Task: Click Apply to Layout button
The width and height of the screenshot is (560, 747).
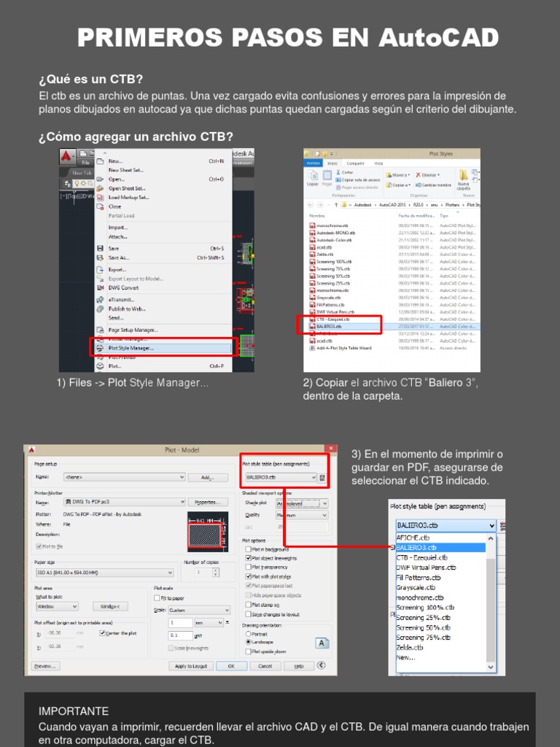Action: [x=190, y=666]
